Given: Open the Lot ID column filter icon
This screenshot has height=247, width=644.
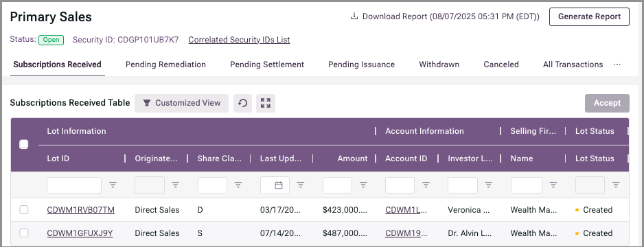Looking at the screenshot, I should pos(113,185).
